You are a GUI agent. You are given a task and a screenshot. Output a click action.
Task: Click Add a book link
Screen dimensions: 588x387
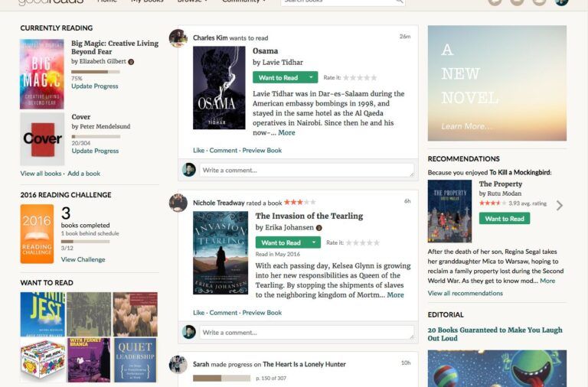point(83,174)
